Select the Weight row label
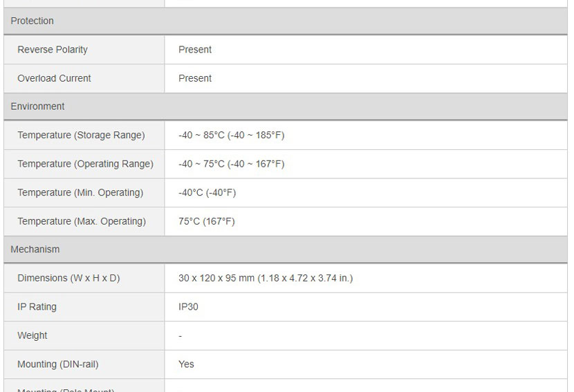 [x=33, y=335]
